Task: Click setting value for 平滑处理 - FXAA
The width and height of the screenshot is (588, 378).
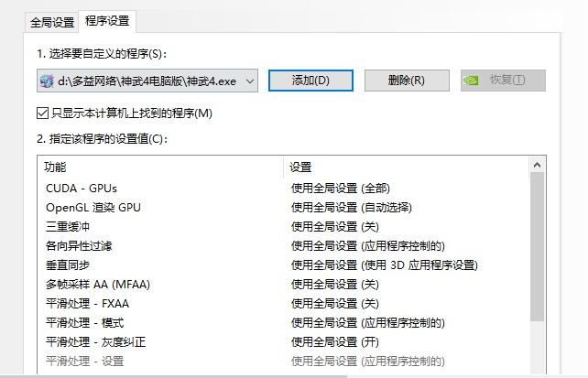Action: [335, 304]
